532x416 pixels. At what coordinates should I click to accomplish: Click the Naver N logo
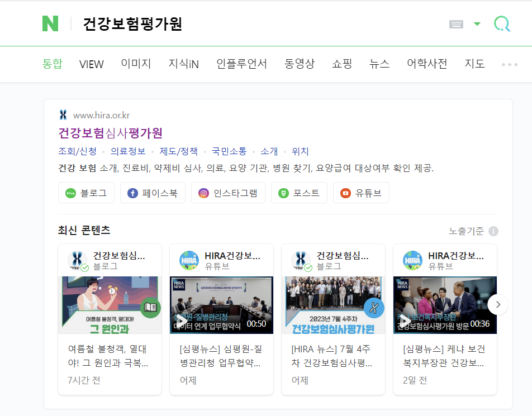coord(51,22)
